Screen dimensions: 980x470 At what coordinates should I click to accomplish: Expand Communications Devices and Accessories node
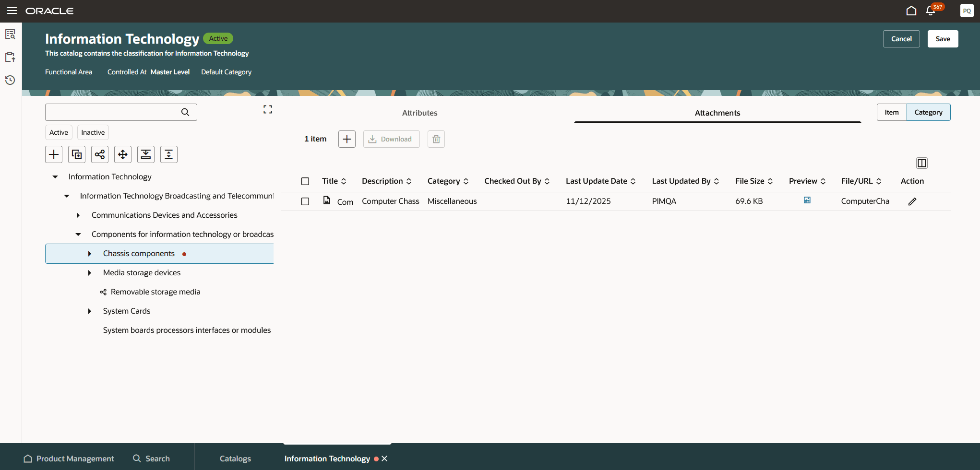click(x=78, y=215)
